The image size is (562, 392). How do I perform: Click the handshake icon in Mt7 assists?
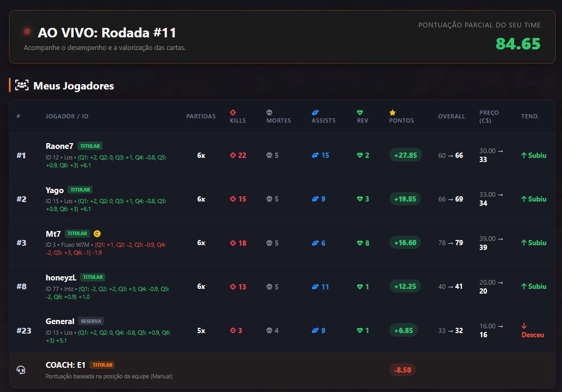tap(315, 243)
